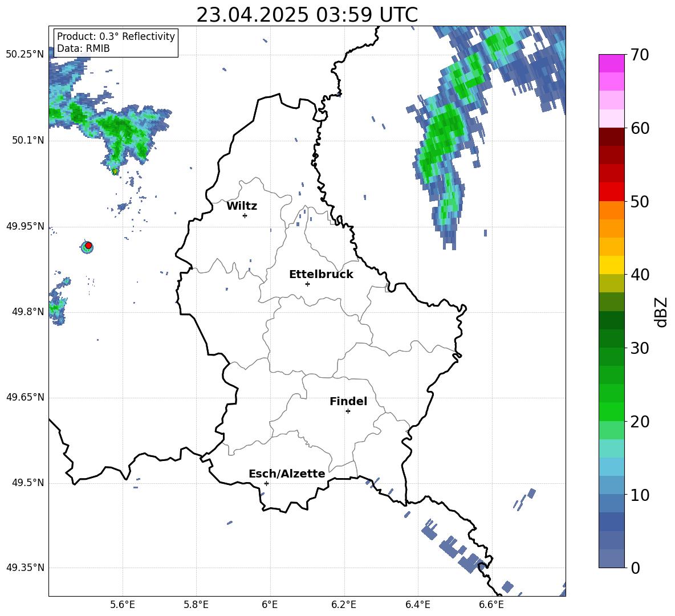675x616 pixels.
Task: Click the 6.4°E longitude tick label
Action: 417,605
